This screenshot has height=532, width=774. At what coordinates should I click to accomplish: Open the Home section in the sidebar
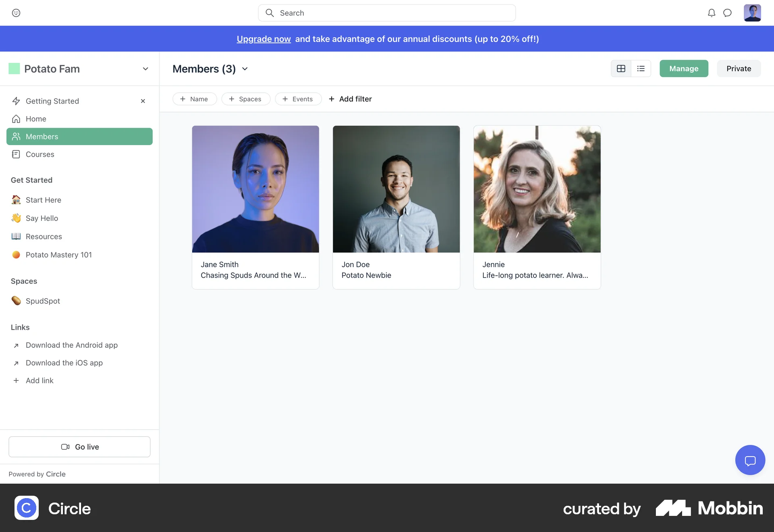(x=35, y=118)
